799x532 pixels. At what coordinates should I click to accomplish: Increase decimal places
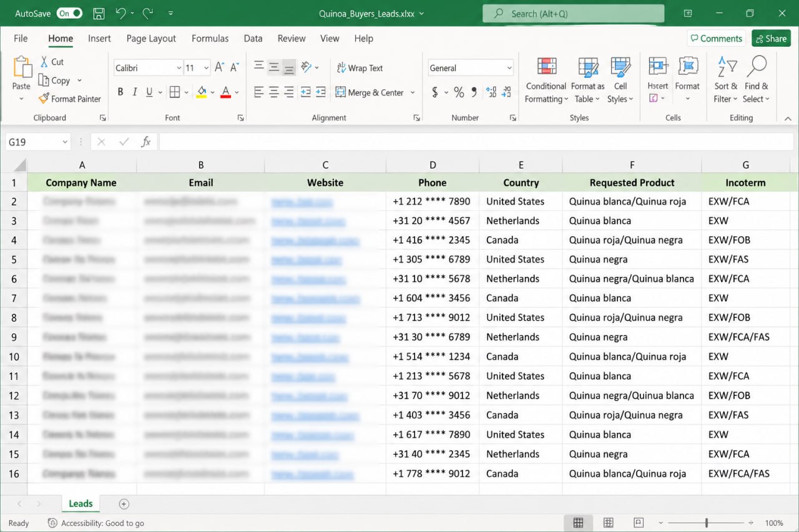491,92
